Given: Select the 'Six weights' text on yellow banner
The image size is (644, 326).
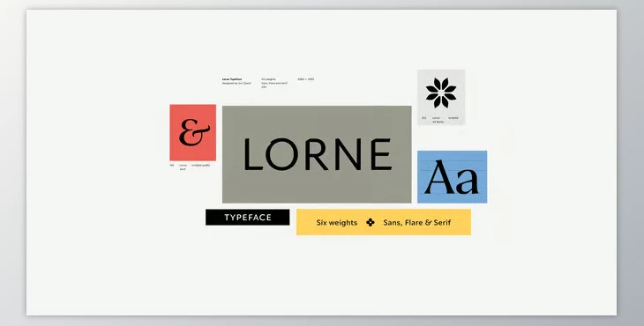Looking at the screenshot, I should (x=337, y=223).
